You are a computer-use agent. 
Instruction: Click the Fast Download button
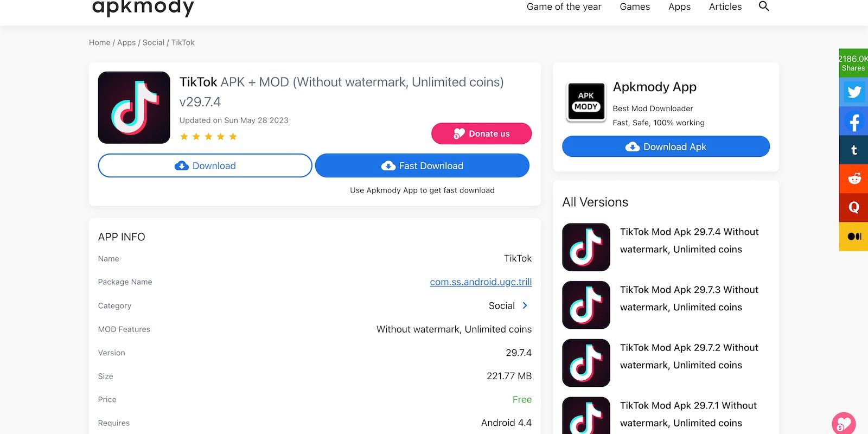(x=422, y=165)
